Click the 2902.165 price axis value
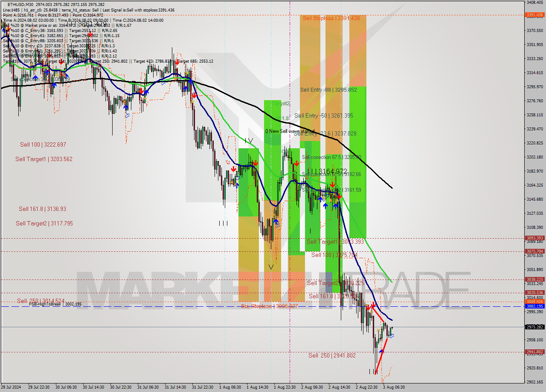 click(x=534, y=382)
